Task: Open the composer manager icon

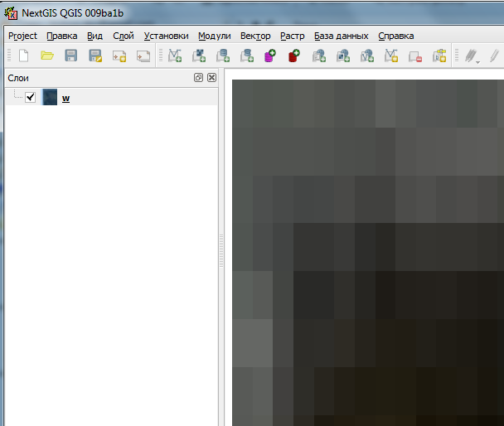Action: 143,56
